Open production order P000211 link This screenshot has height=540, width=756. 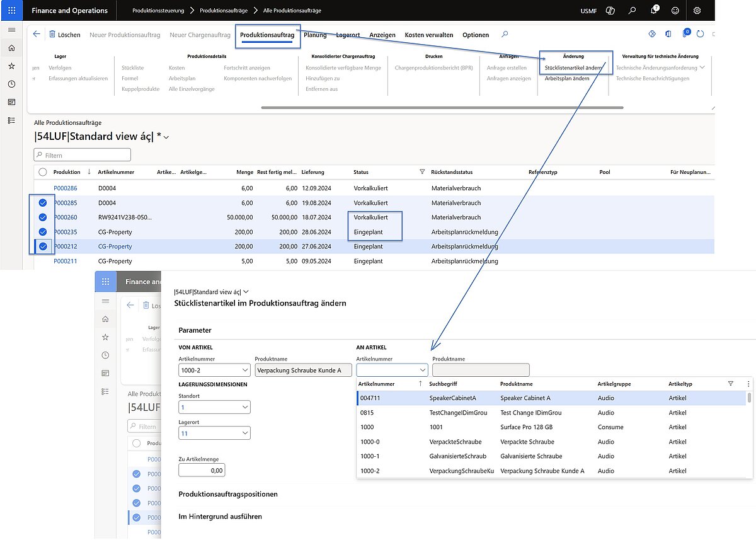pyautogui.click(x=66, y=261)
